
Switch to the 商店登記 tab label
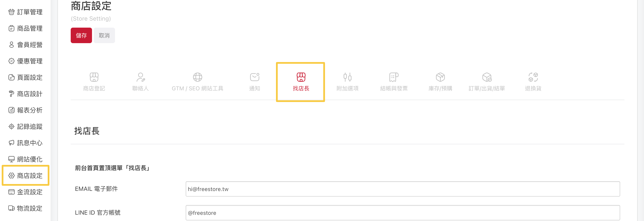(94, 89)
